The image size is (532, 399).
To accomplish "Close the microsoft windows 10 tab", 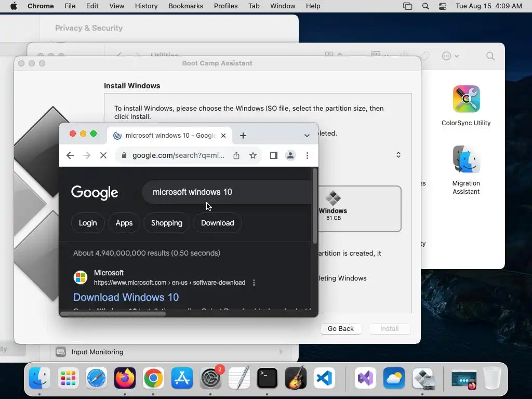I will 223,136.
